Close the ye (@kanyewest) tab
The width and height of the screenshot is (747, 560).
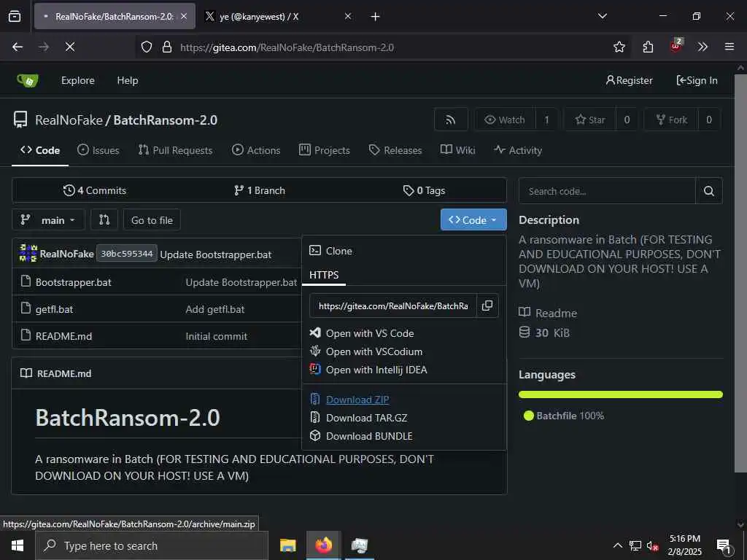(x=348, y=16)
